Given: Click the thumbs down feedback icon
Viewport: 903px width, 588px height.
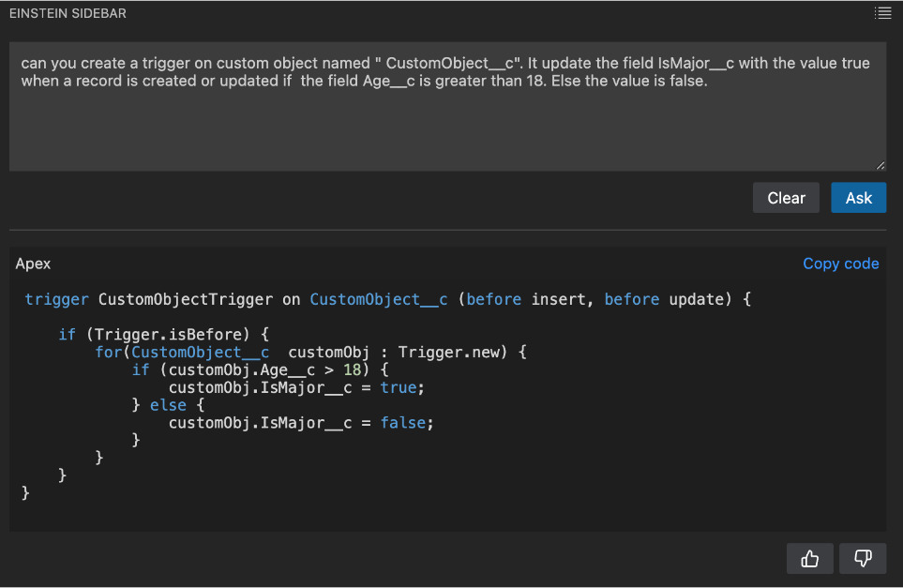Looking at the screenshot, I should point(863,559).
